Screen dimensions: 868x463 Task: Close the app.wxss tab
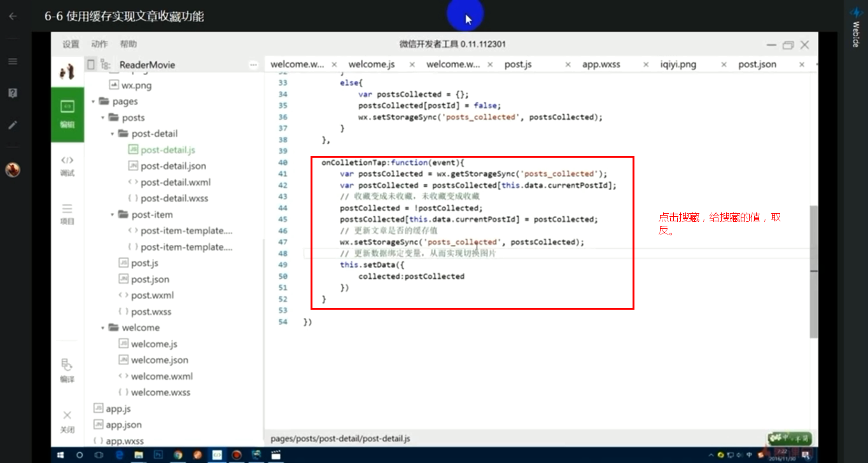point(646,65)
